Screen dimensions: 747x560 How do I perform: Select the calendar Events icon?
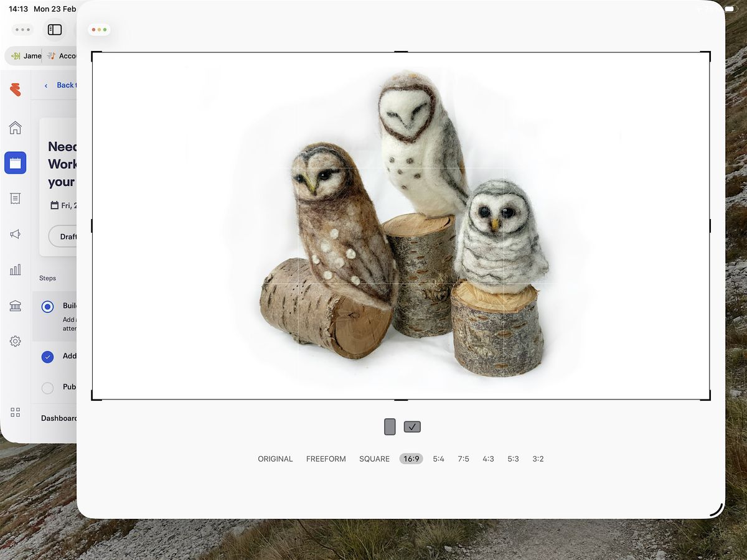tap(16, 163)
